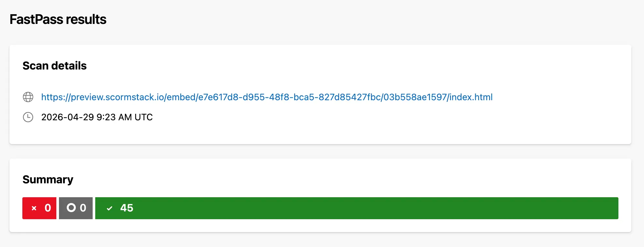This screenshot has width=644, height=247.
Task: Click the Summary heading
Action: [48, 179]
